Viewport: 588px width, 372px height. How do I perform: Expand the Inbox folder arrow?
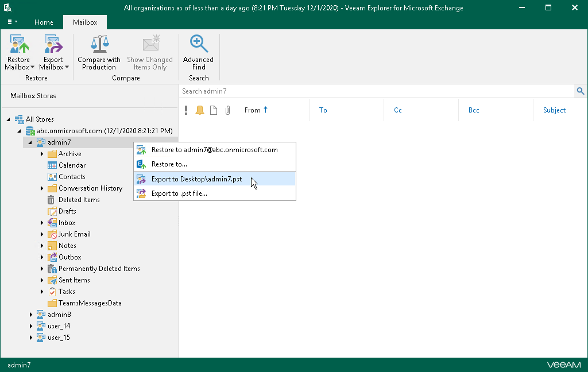pos(41,223)
